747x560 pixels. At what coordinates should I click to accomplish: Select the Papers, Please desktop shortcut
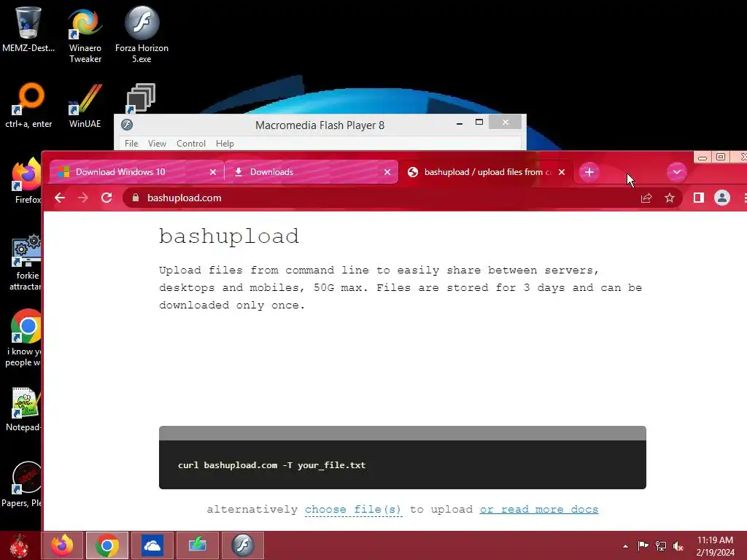tap(23, 485)
